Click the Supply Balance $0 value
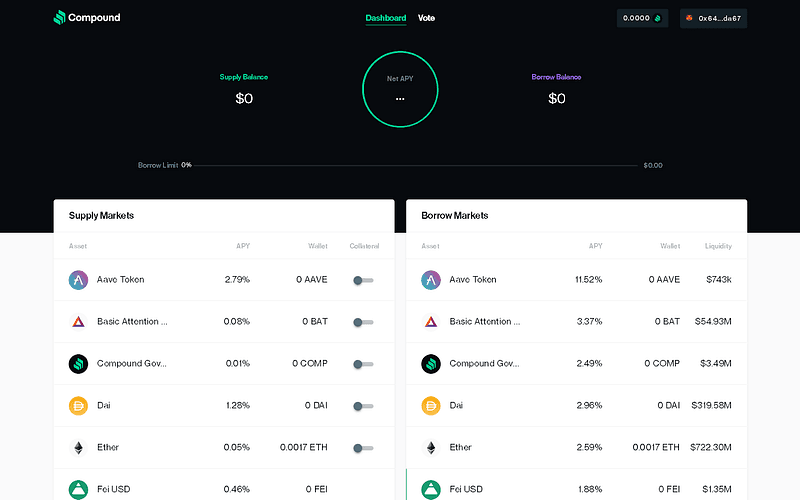This screenshot has height=500, width=800. point(244,98)
